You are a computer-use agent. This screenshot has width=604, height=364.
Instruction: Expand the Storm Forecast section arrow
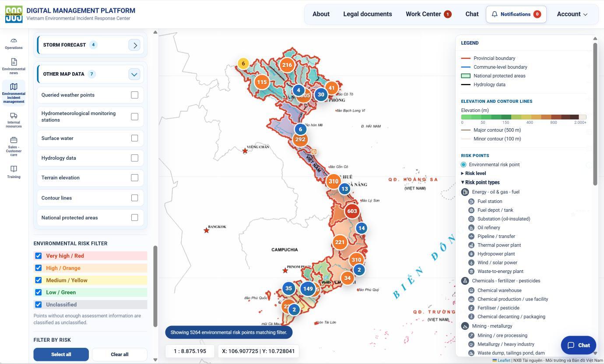click(134, 45)
